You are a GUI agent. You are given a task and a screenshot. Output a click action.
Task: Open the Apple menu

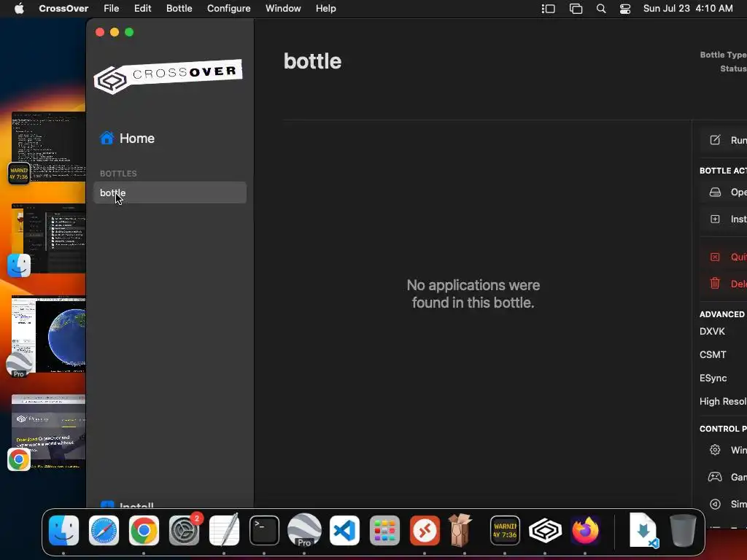coord(19,9)
